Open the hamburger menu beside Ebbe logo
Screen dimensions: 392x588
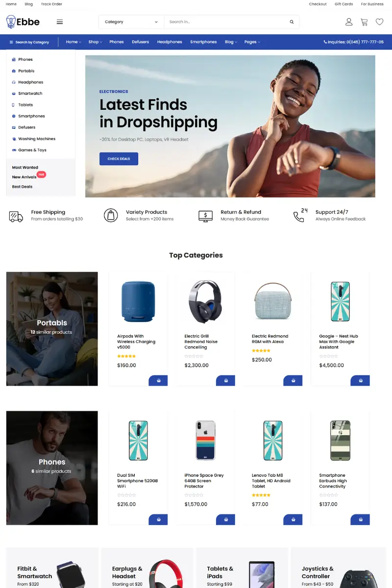60,22
